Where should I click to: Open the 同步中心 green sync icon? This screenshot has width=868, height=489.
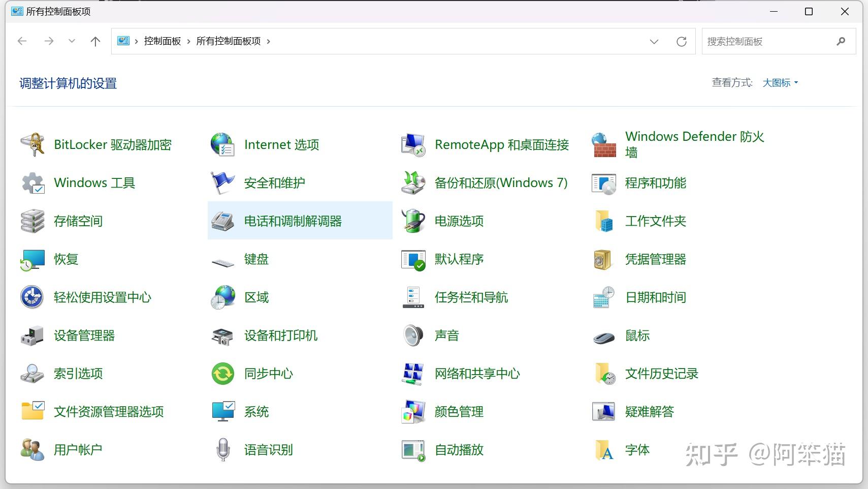coord(222,374)
